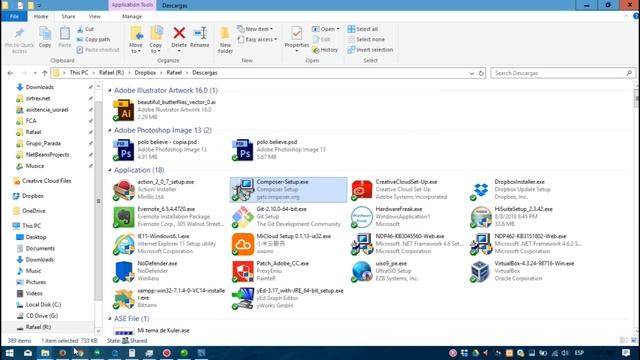This screenshot has height=360, width=640.
Task: Open the File menu tab
Action: pyautogui.click(x=14, y=16)
